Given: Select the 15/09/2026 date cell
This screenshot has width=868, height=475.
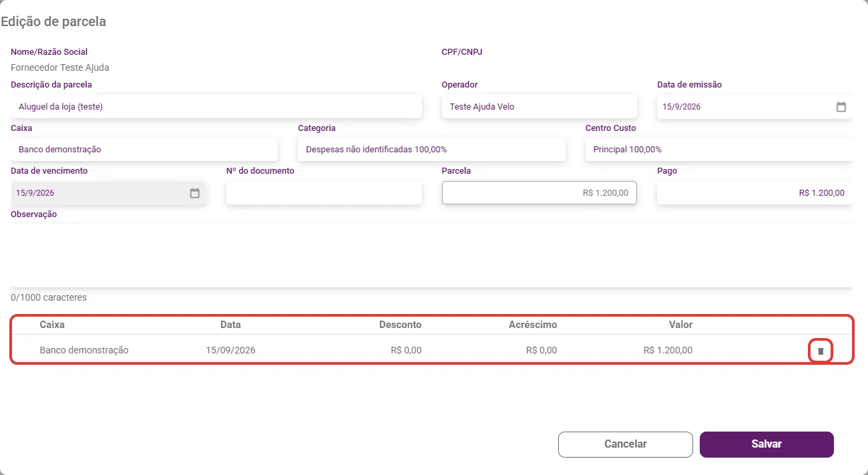Looking at the screenshot, I should [x=230, y=350].
